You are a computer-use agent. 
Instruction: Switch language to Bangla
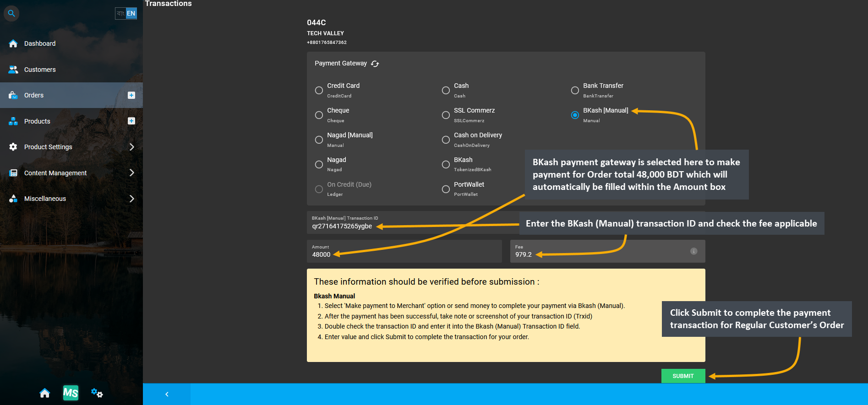(x=120, y=13)
